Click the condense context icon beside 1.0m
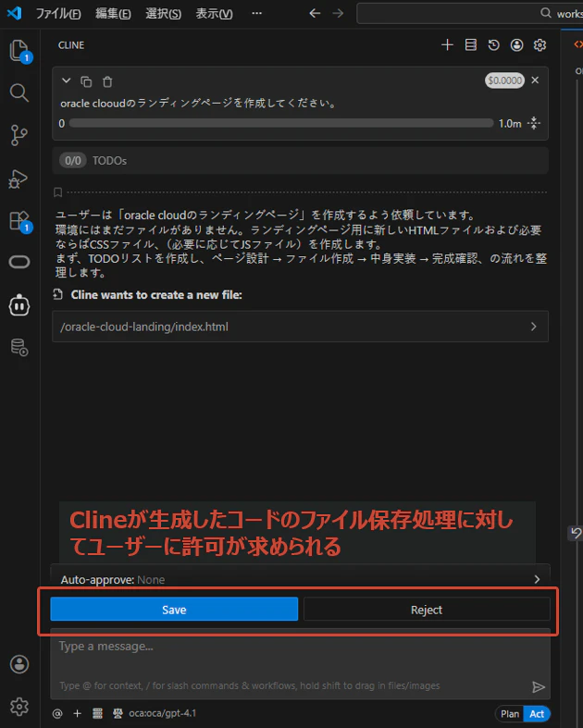The image size is (583, 728). (x=534, y=124)
